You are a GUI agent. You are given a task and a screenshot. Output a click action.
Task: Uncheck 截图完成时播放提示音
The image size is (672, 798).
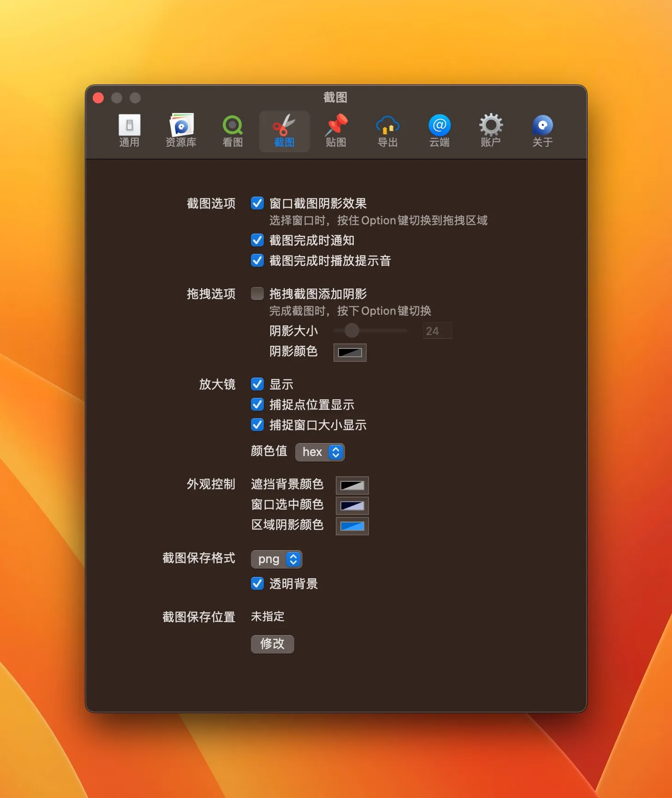(257, 260)
